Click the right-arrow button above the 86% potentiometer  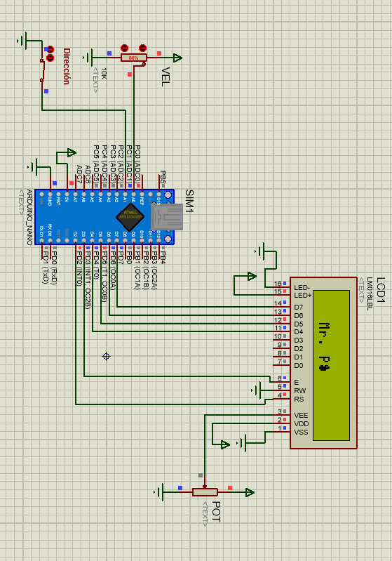(x=142, y=48)
